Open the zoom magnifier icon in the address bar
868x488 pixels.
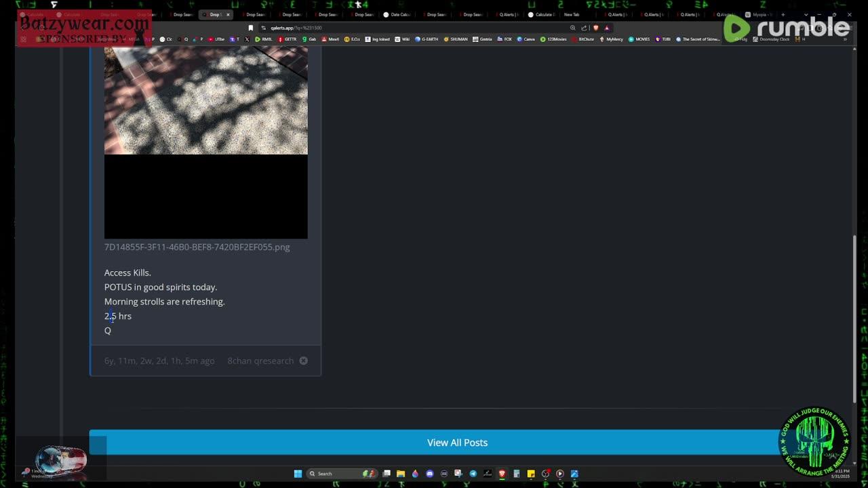573,28
